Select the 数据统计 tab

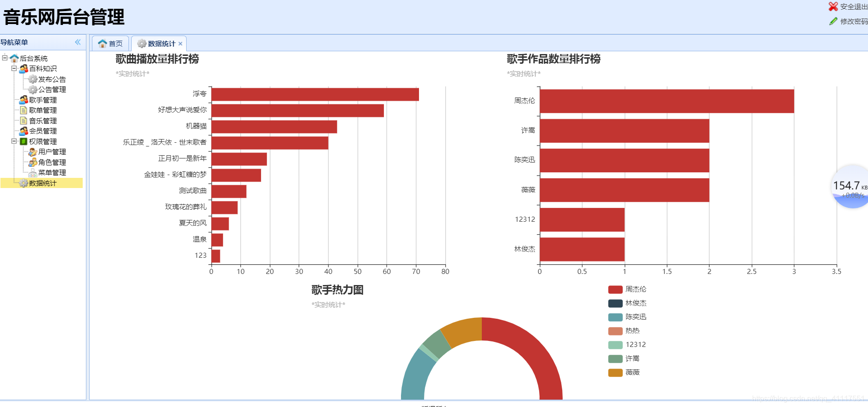159,43
